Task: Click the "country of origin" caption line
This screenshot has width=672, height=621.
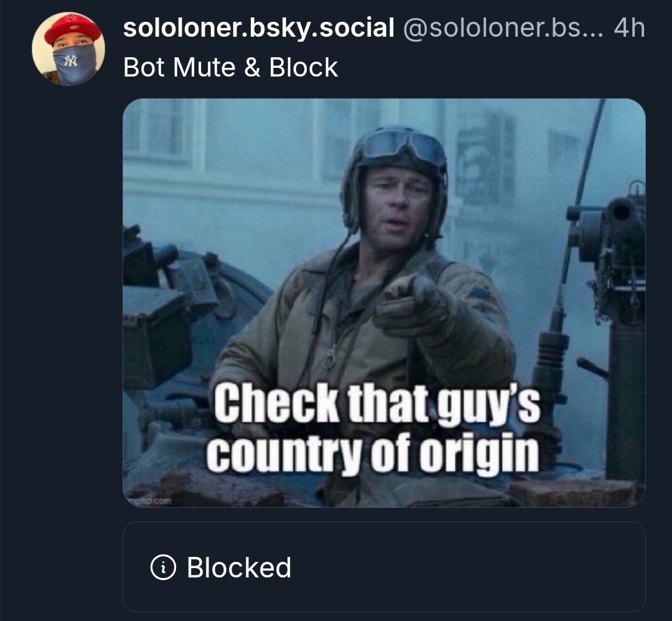Action: pos(372,454)
